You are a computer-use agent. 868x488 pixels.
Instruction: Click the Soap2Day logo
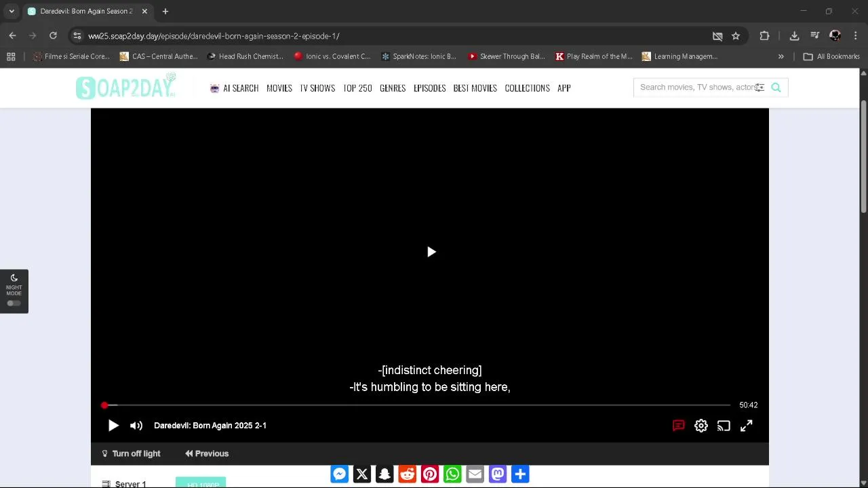pos(126,87)
